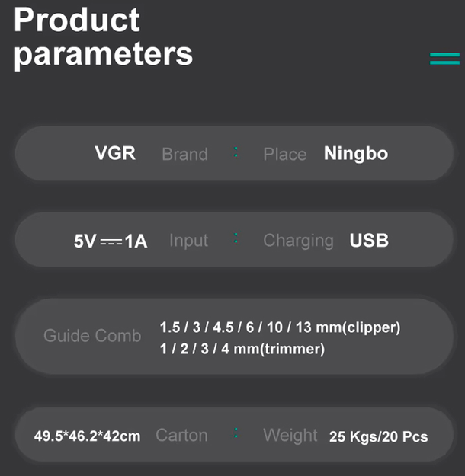
Task: Click the Guide Comb label
Action: coord(92,336)
